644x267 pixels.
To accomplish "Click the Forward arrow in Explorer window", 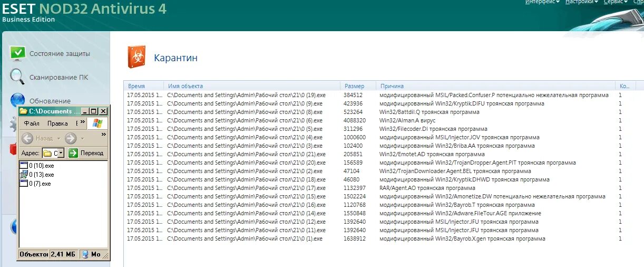I will pyautogui.click(x=71, y=138).
